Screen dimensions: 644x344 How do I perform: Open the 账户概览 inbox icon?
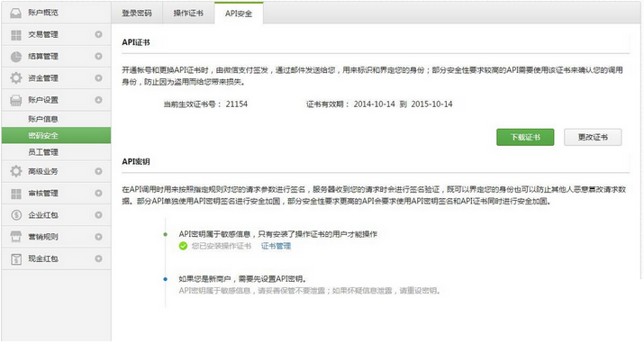(x=16, y=14)
